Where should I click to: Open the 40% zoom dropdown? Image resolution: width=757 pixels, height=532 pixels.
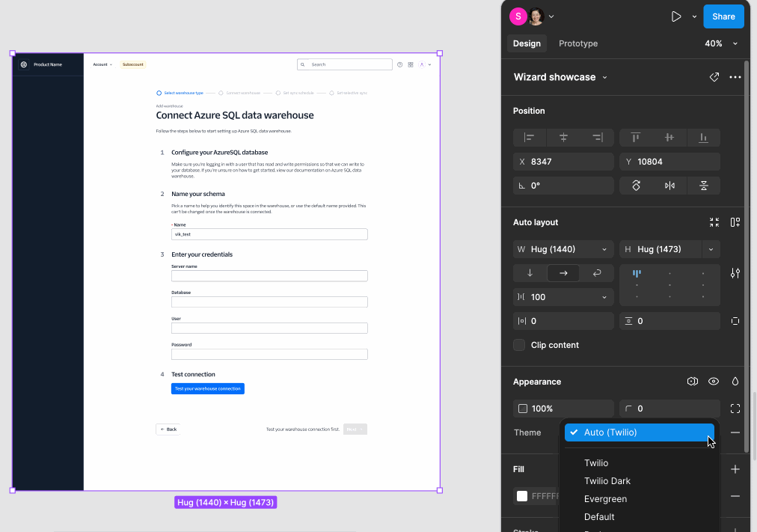[720, 43]
